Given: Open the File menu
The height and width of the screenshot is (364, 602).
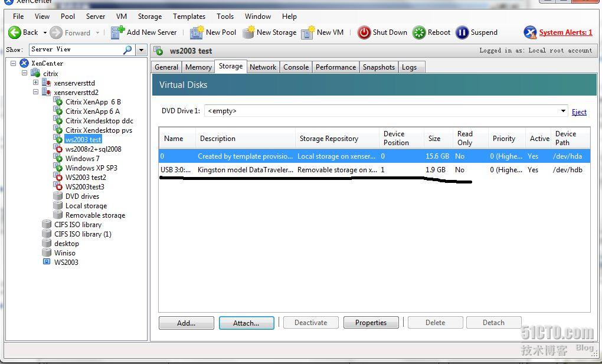Looking at the screenshot, I should 18,17.
